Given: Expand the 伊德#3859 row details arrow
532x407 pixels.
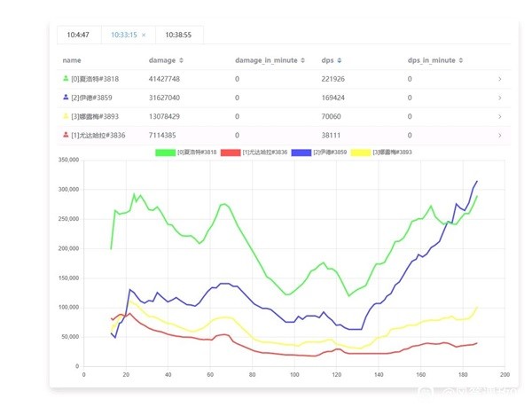Looking at the screenshot, I should pyautogui.click(x=500, y=98).
